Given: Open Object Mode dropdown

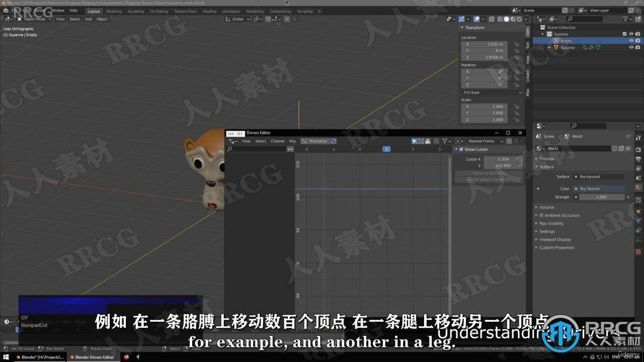Looking at the screenshot, I should [x=34, y=19].
